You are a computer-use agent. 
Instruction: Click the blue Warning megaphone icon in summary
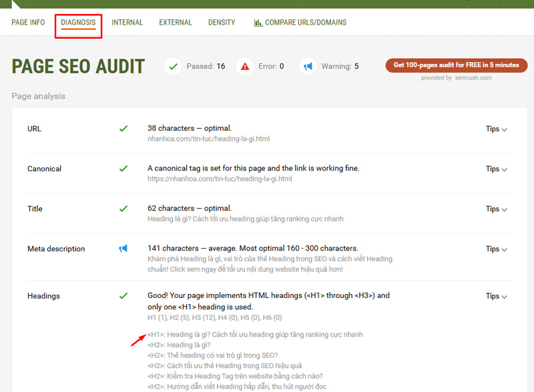click(307, 66)
